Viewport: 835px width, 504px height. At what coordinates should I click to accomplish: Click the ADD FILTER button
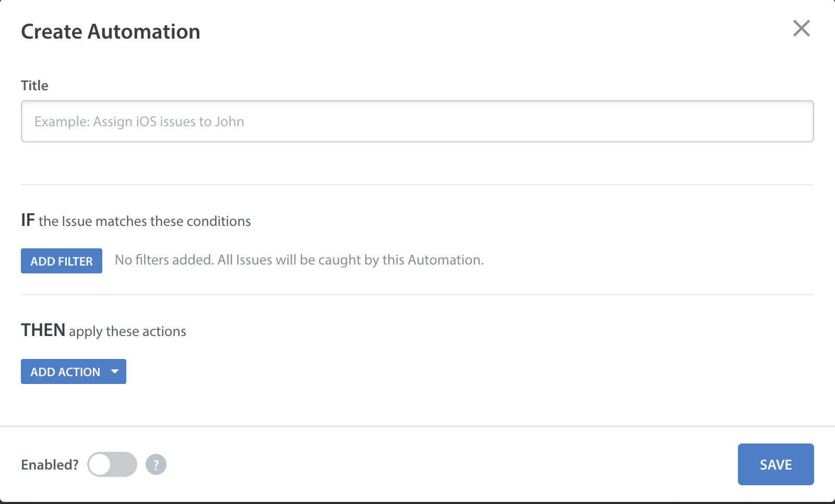[x=62, y=261]
